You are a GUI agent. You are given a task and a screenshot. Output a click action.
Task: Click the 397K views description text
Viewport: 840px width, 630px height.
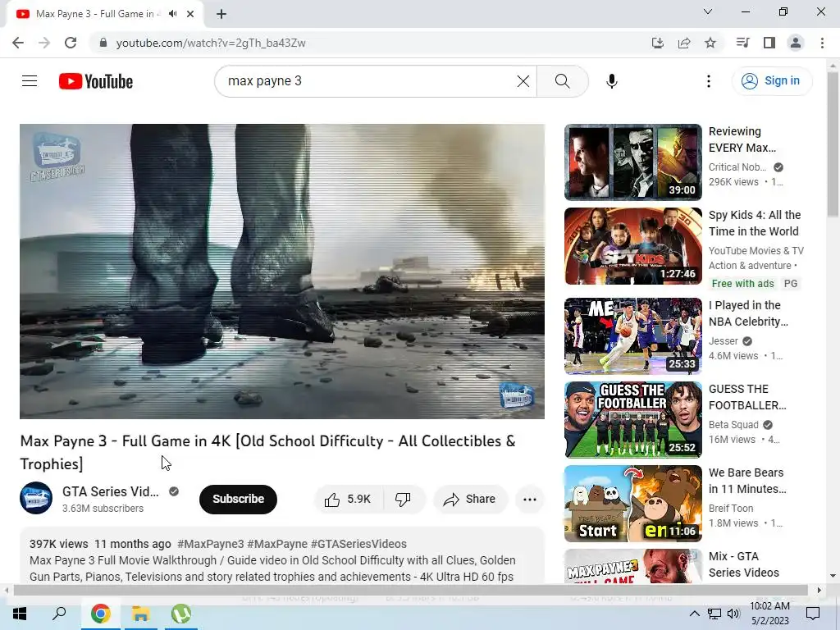point(58,544)
